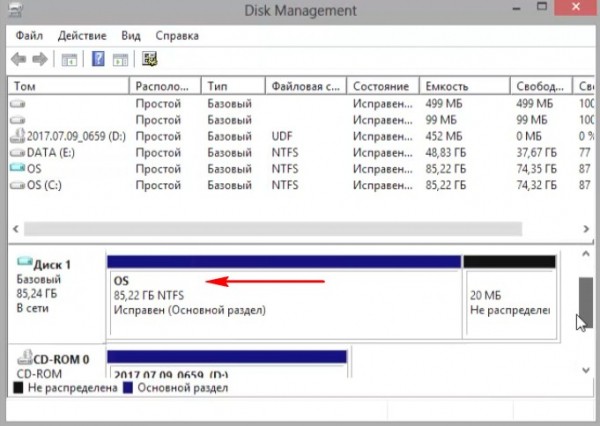Viewport: 600px width, 426px height.
Task: Click the 74,32 ГБ free space cell
Action: pyautogui.click(x=536, y=185)
